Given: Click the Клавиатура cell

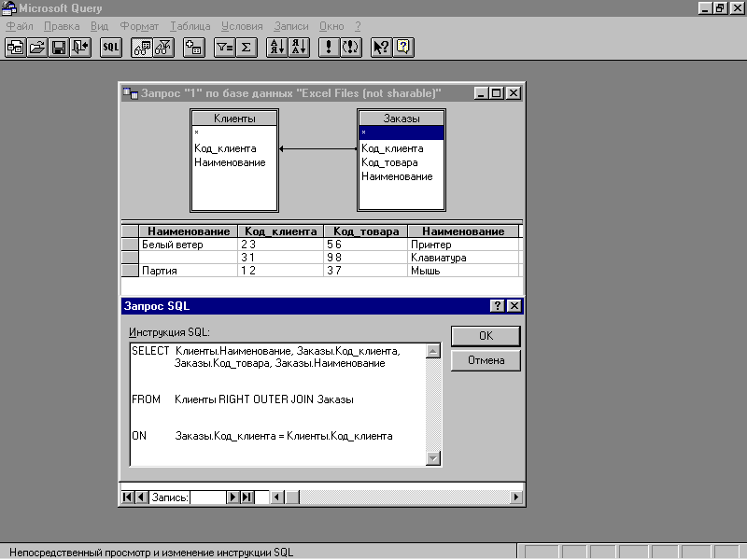Looking at the screenshot, I should coord(463,258).
